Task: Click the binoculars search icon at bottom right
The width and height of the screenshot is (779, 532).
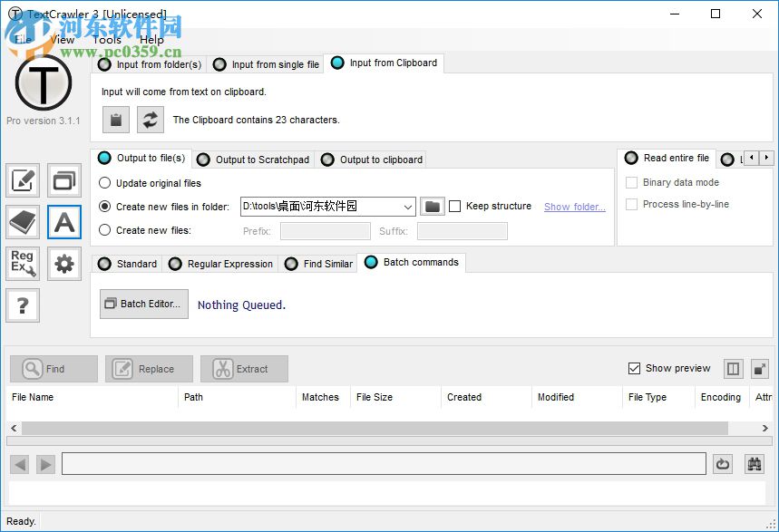Action: [x=754, y=463]
